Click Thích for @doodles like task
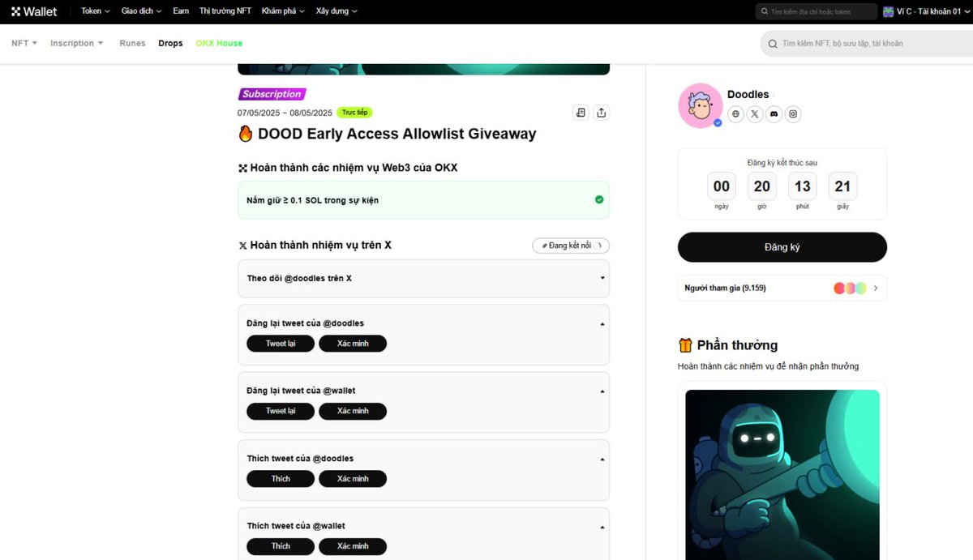The height and width of the screenshot is (560, 973). pos(281,479)
